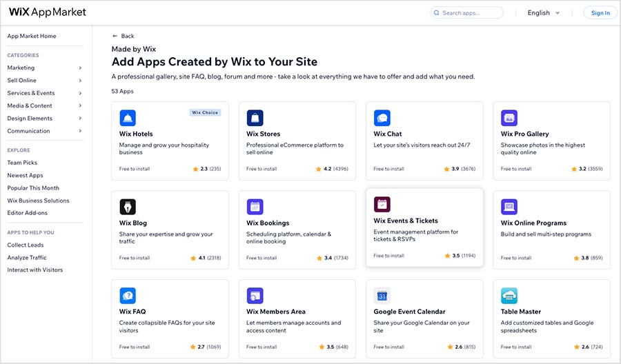Open Newest Apps in sidebar
The width and height of the screenshot is (621, 364).
(25, 175)
